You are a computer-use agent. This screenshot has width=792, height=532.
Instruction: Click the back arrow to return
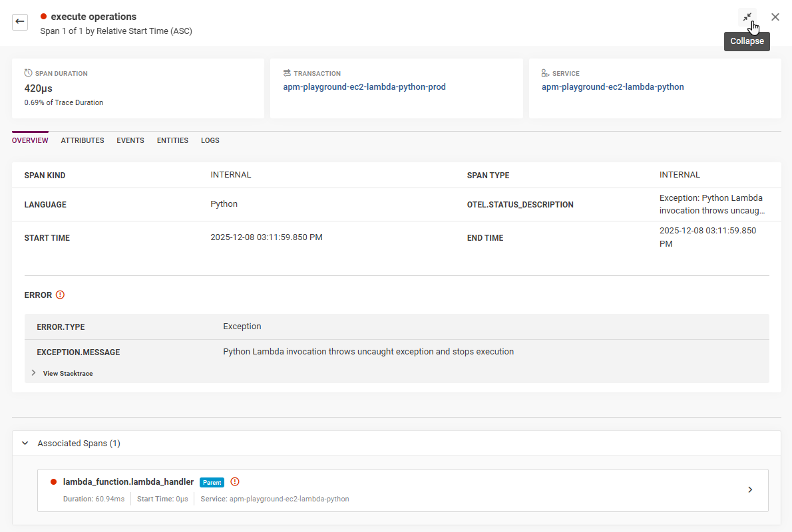coord(20,22)
